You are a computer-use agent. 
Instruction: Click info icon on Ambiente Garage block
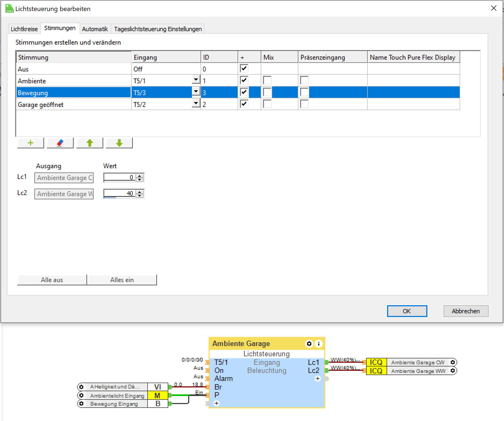319,344
